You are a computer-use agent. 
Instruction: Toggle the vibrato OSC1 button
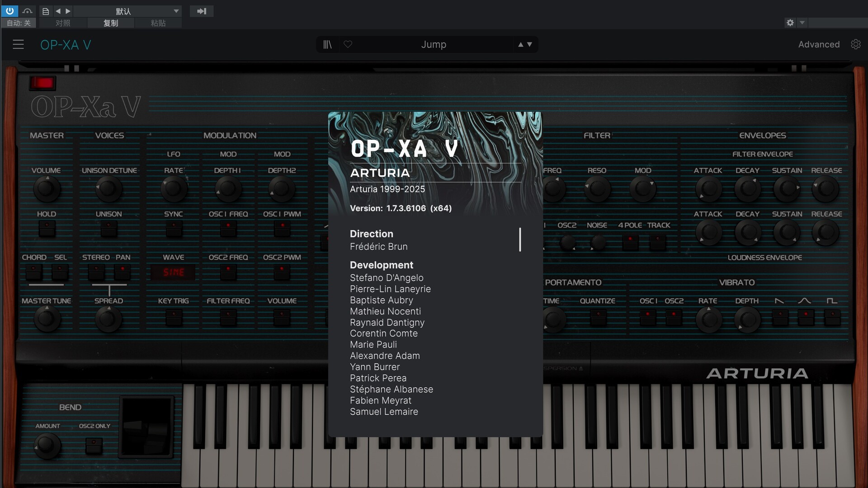647,318
